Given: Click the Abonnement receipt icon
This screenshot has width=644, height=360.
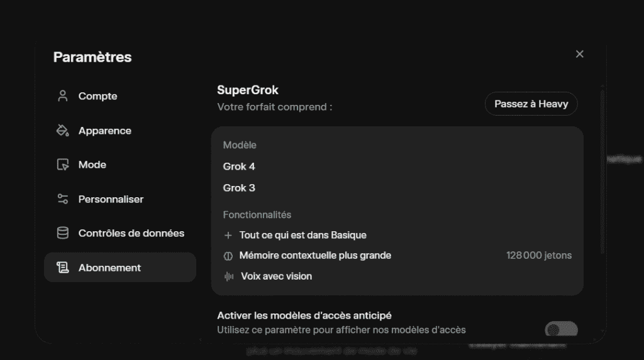Looking at the screenshot, I should 62,268.
